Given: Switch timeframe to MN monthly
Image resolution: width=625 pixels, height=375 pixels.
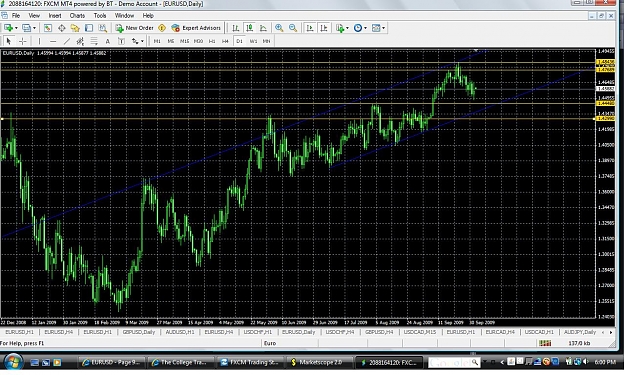Looking at the screenshot, I should click(266, 41).
